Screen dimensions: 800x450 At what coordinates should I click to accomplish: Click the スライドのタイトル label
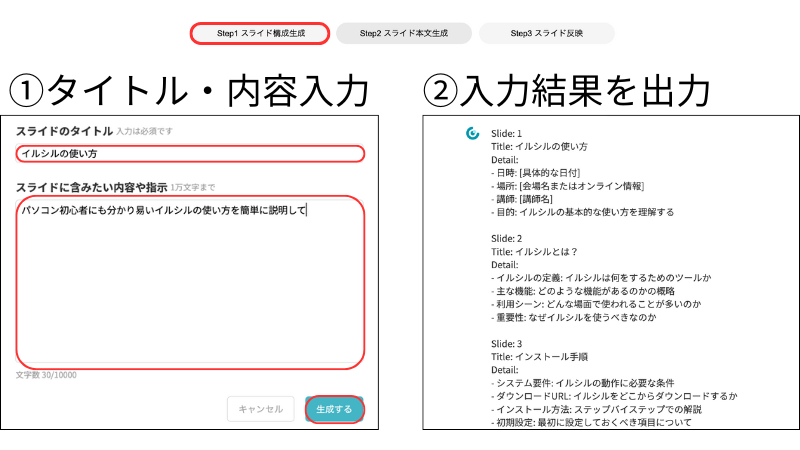[x=64, y=131]
